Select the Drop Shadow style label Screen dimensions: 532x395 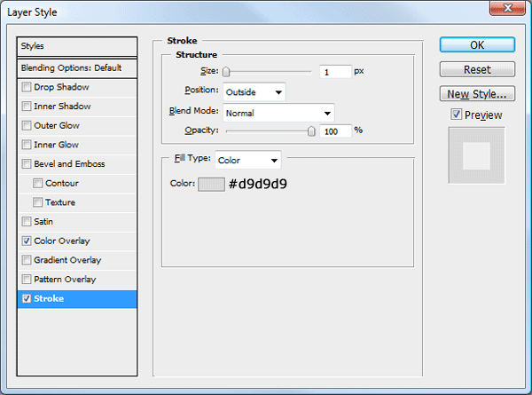[61, 87]
